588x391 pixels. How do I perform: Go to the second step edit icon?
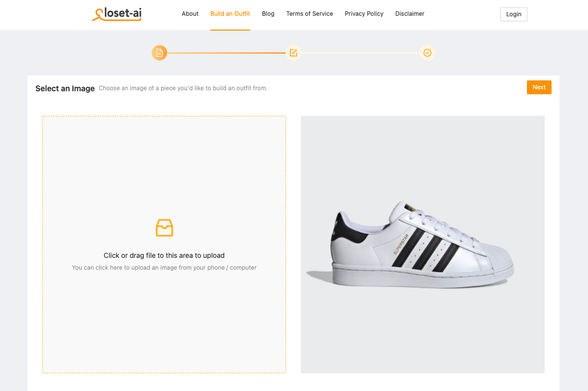click(294, 53)
